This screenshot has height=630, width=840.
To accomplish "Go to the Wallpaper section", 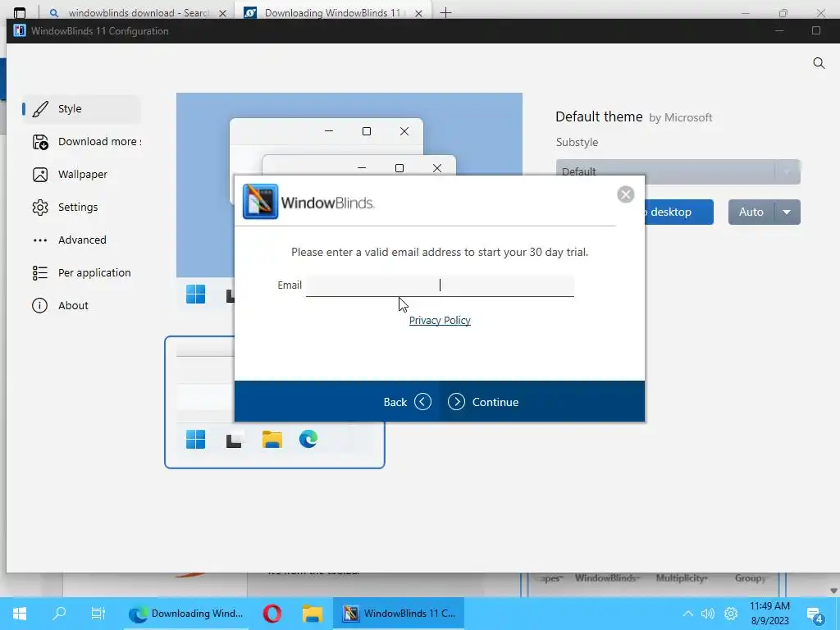I will (81, 174).
